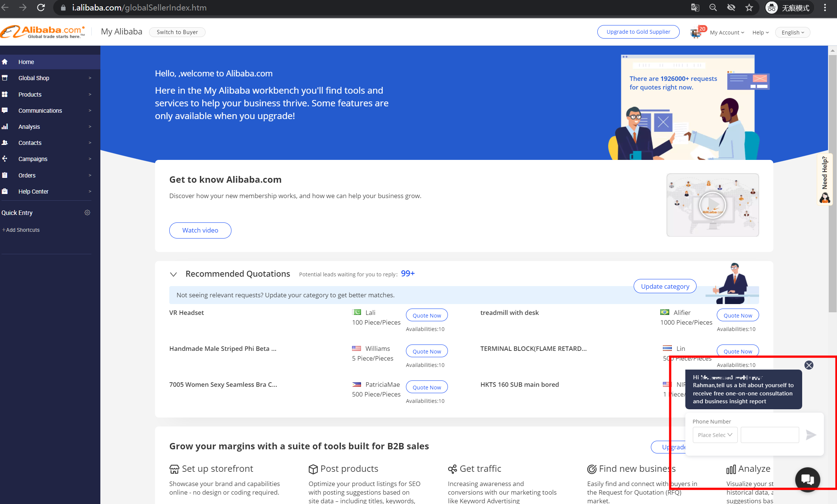Close the consultation popup with X icon
Image resolution: width=837 pixels, height=504 pixels.
[809, 365]
